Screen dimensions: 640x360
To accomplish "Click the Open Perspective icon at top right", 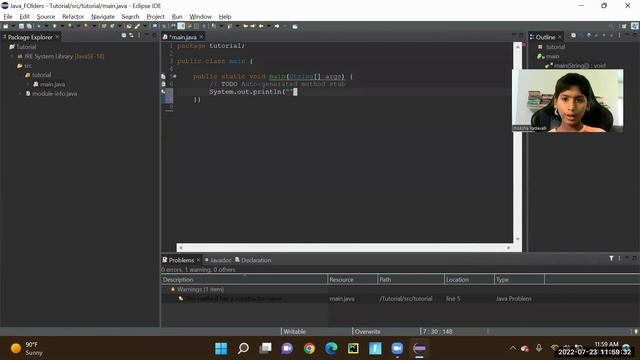I will pos(624,26).
